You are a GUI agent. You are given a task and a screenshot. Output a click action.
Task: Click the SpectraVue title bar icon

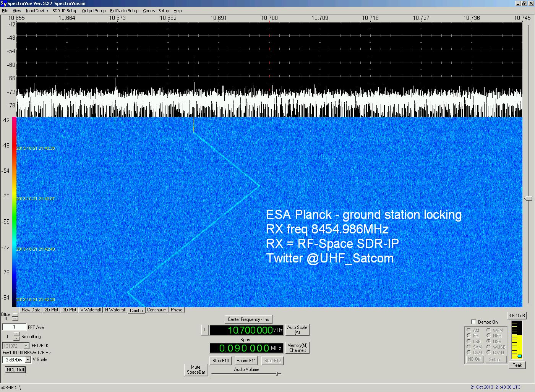[4, 3]
